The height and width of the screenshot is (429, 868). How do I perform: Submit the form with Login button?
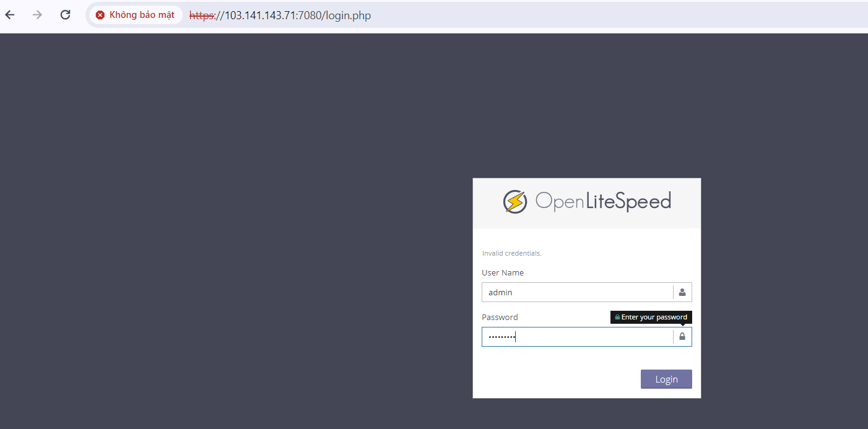pyautogui.click(x=666, y=379)
